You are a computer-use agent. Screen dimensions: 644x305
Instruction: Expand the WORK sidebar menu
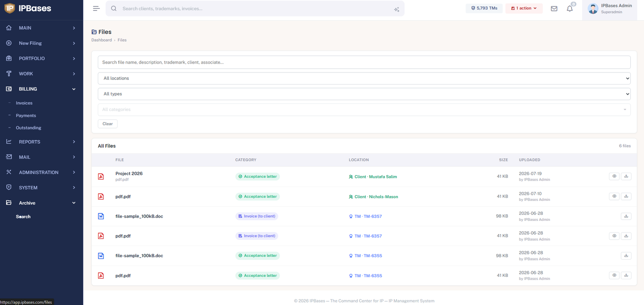(41, 74)
